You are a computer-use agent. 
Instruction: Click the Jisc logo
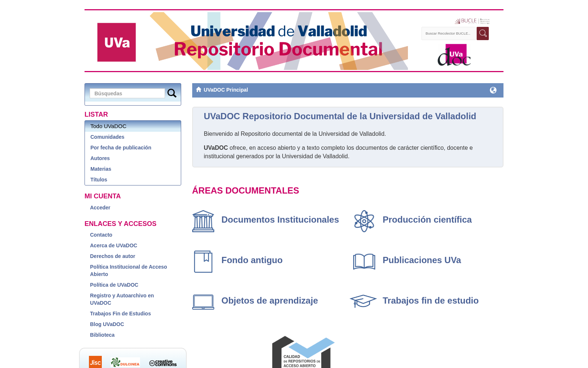[95, 362]
